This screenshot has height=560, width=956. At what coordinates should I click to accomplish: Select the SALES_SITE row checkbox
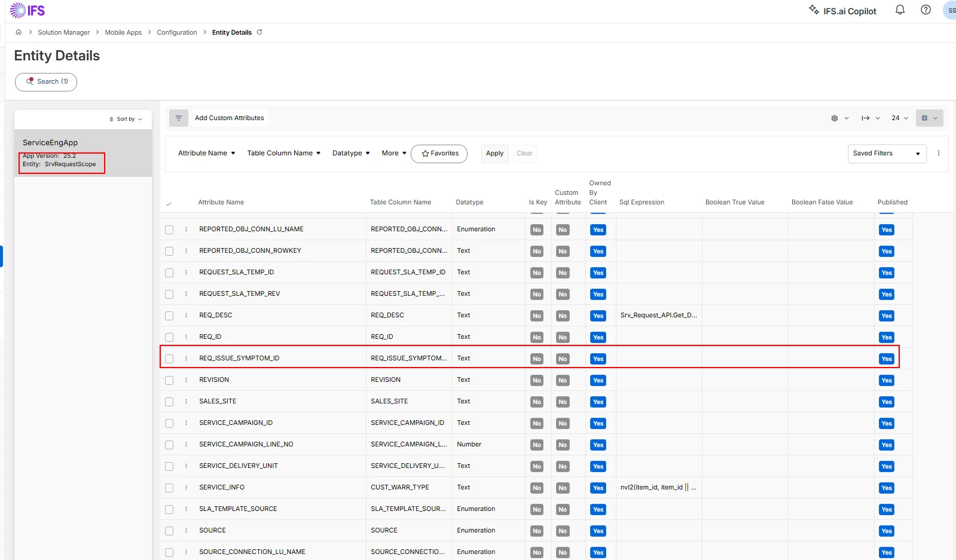(169, 402)
